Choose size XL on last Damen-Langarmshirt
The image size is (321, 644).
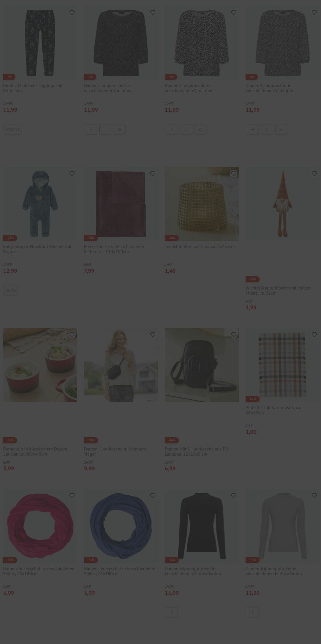click(281, 130)
